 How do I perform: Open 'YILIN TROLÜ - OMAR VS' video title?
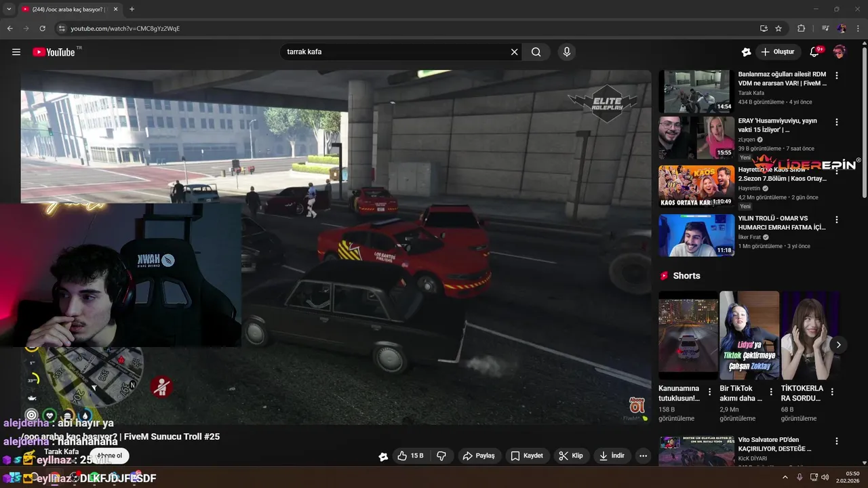[x=782, y=223]
